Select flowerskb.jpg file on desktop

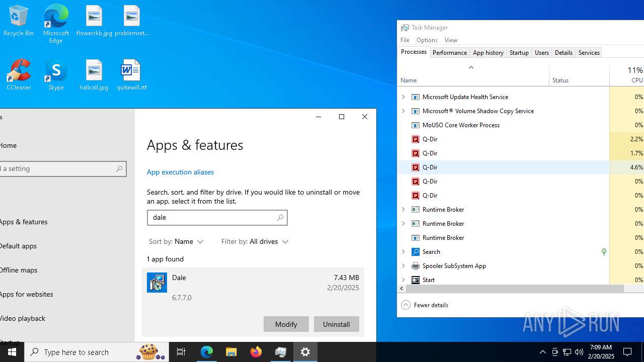point(94,21)
